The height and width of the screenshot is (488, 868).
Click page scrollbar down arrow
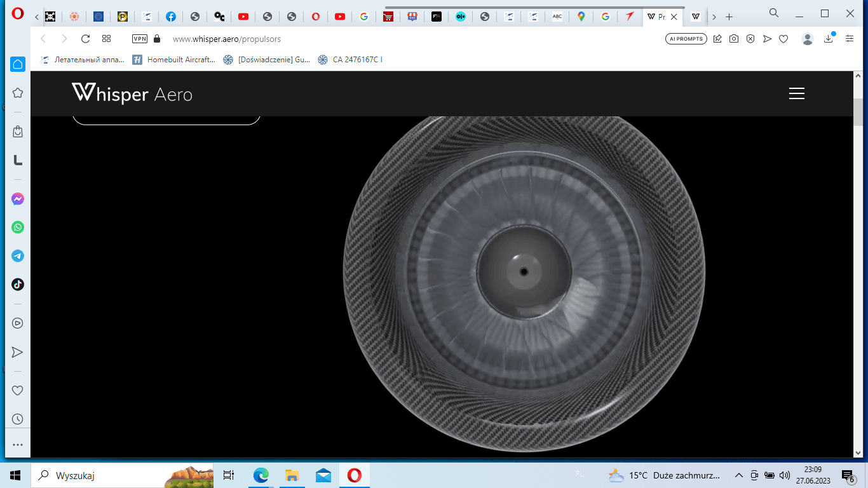[858, 452]
